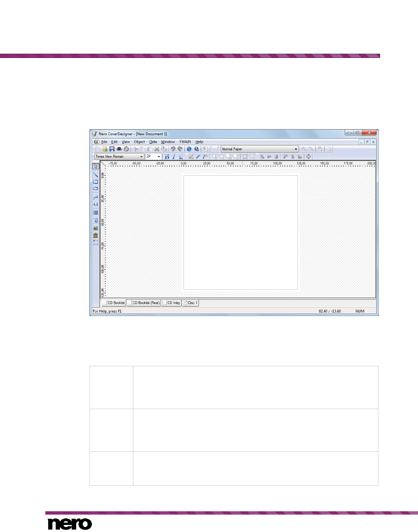The image size is (418, 532).
Task: Click the Align Top objects icon
Action: 285,157
